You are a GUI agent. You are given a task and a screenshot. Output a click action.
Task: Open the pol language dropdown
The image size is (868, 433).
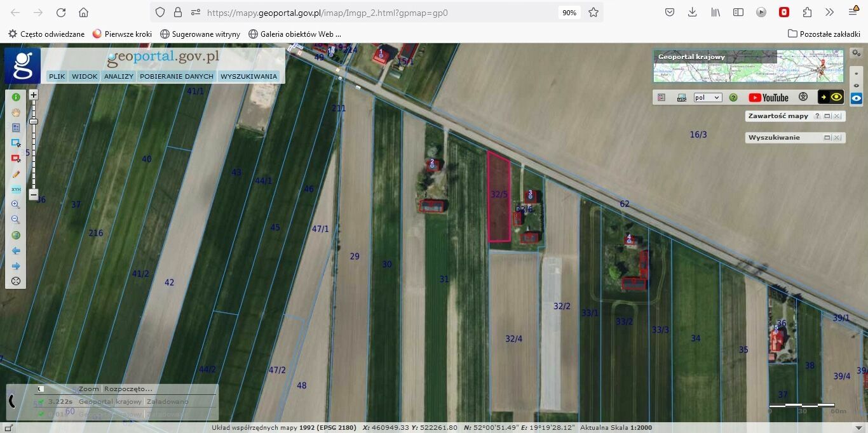707,97
